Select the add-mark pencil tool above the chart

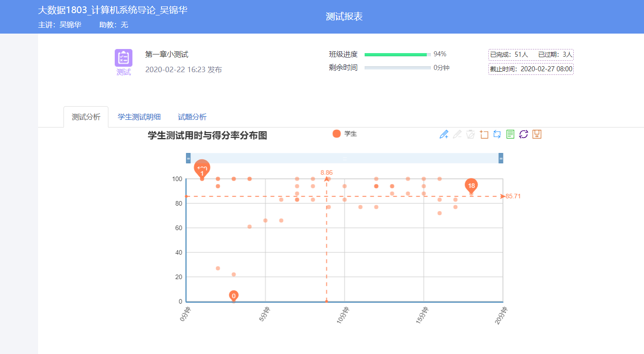coord(444,134)
